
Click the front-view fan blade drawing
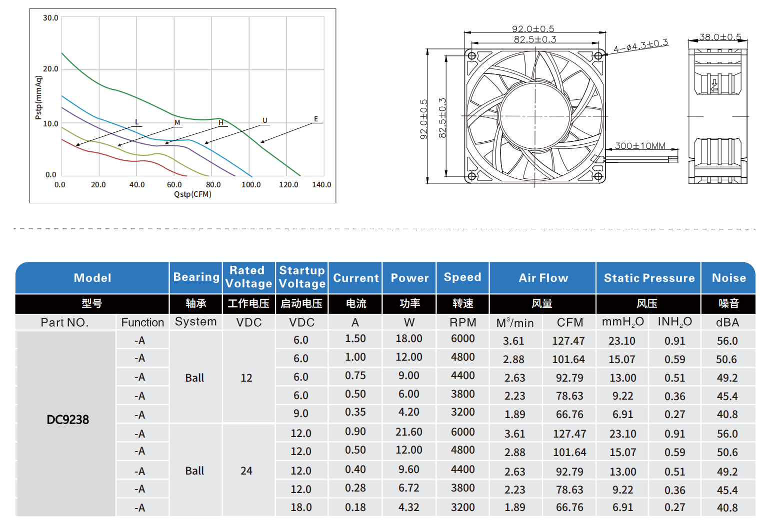tap(534, 116)
